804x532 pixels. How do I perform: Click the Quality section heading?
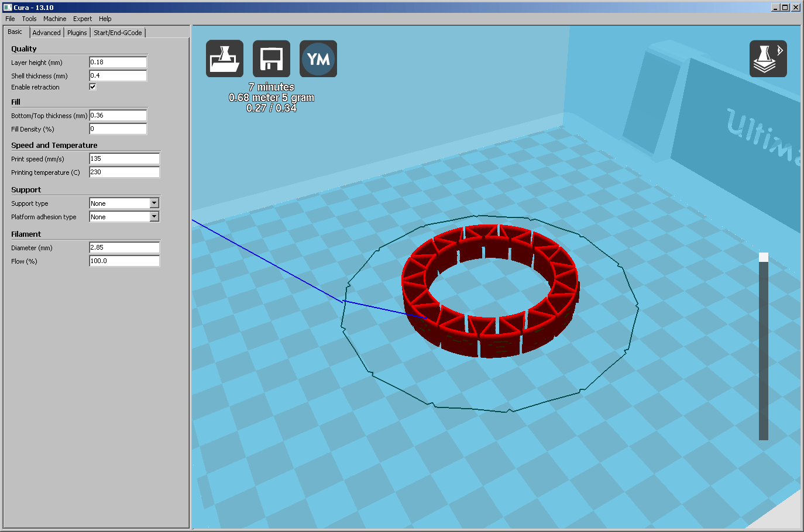click(x=24, y=49)
